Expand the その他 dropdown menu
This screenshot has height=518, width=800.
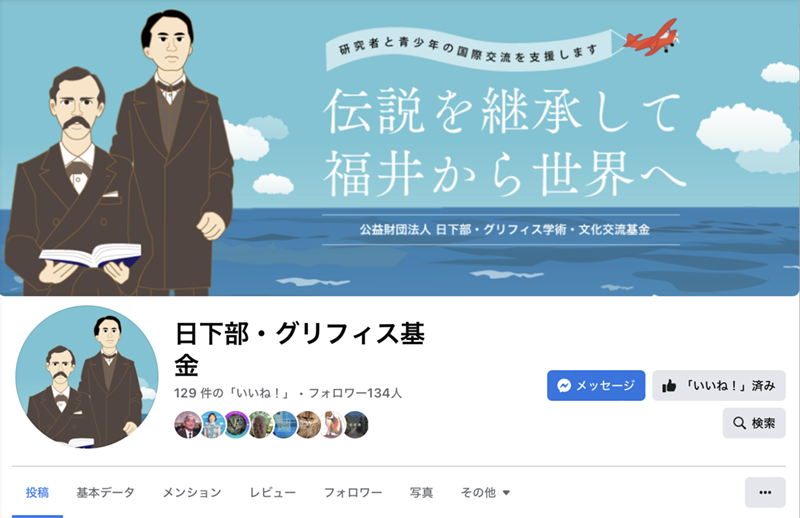tap(485, 492)
